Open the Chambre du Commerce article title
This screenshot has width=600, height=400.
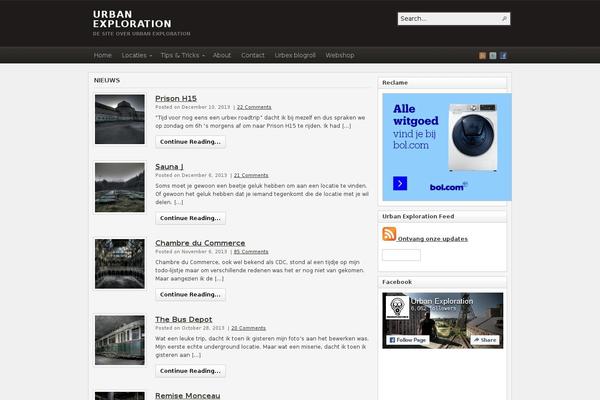200,243
